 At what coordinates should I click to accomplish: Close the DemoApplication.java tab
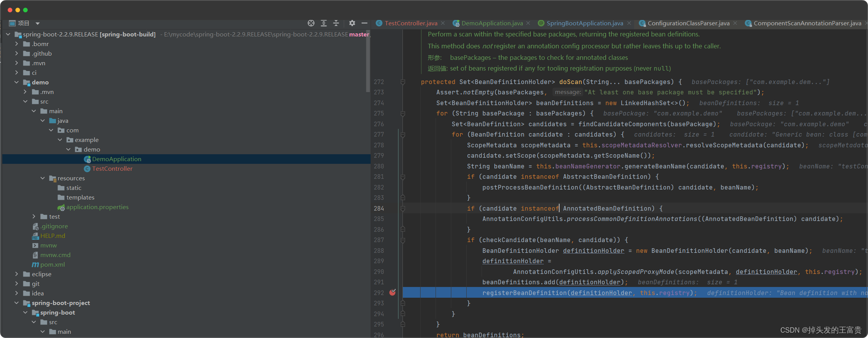click(528, 23)
